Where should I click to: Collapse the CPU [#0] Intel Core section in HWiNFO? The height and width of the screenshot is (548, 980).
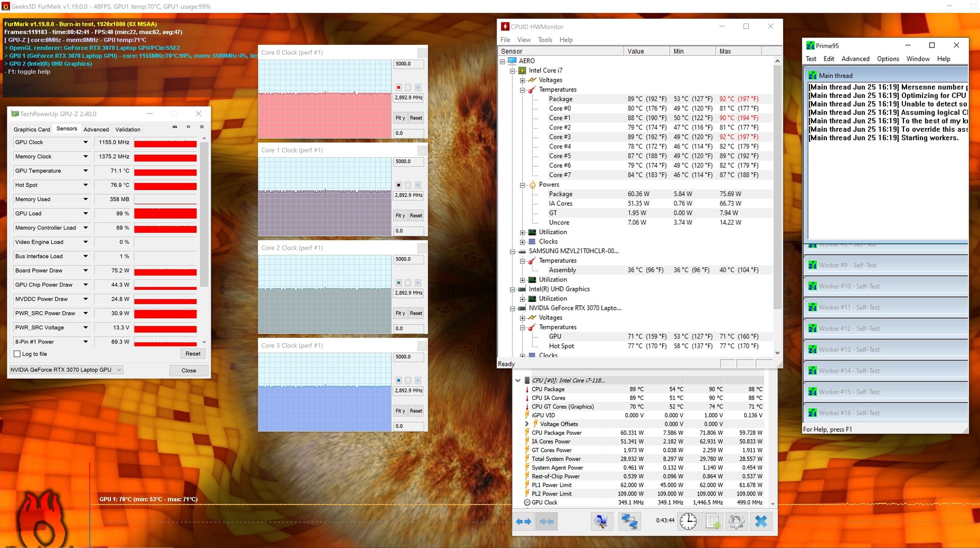coord(518,381)
